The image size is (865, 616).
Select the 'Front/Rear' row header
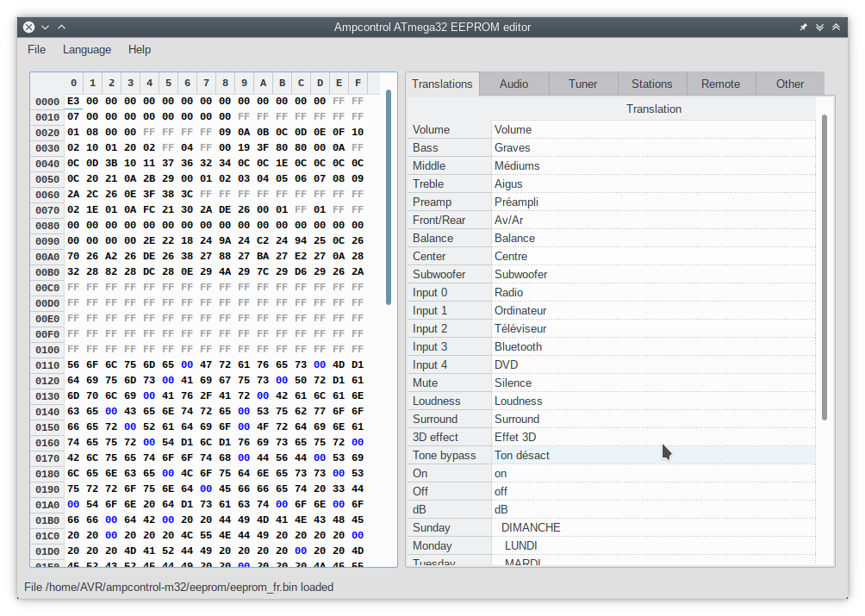[449, 220]
